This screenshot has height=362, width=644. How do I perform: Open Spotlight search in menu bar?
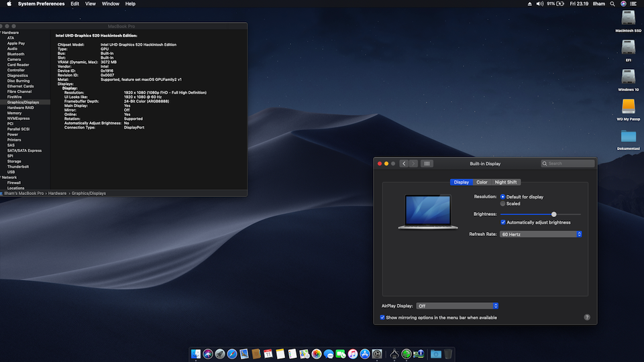click(612, 4)
